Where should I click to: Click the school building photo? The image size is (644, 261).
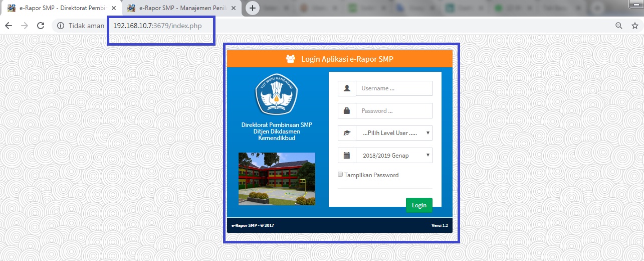[277, 179]
